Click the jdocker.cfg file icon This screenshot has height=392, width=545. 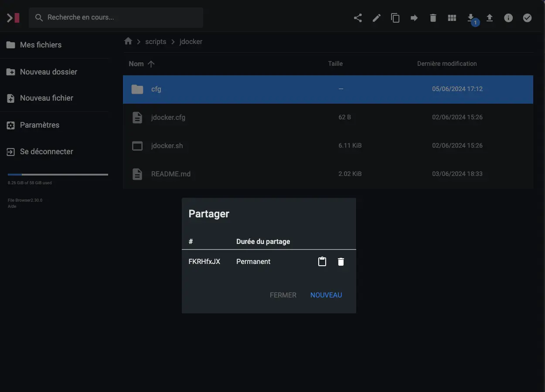137,118
